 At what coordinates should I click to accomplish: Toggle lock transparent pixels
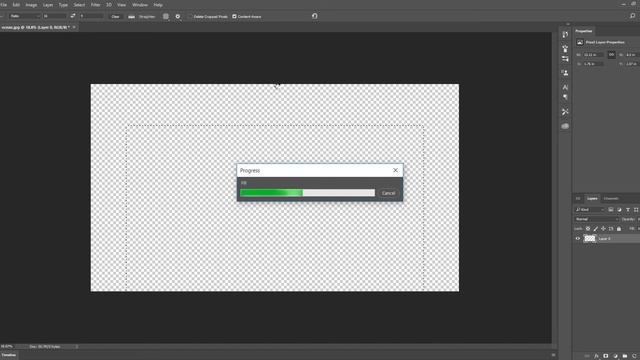[588, 229]
